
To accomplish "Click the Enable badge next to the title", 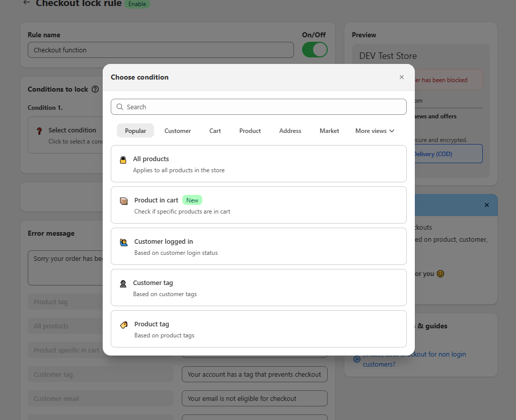I will pos(137,4).
